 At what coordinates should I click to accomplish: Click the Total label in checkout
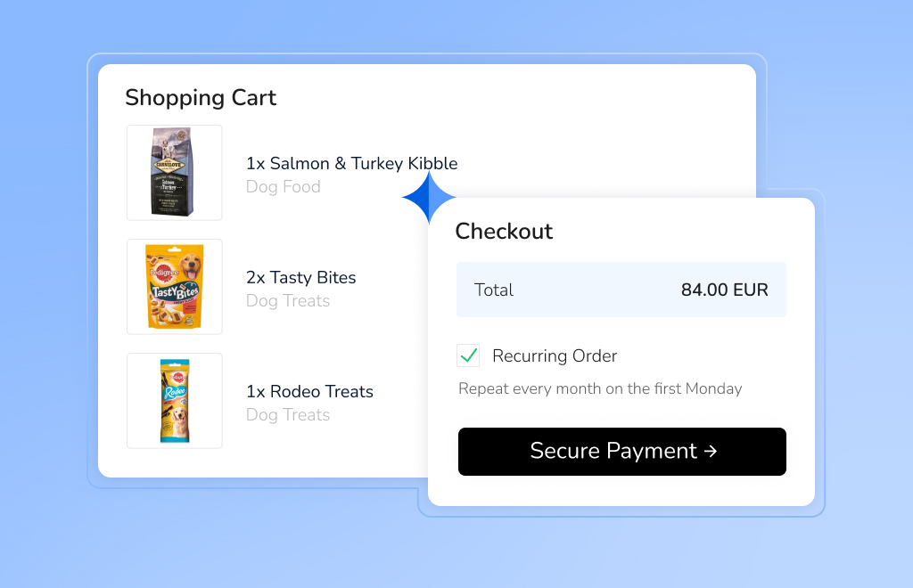[x=494, y=290]
